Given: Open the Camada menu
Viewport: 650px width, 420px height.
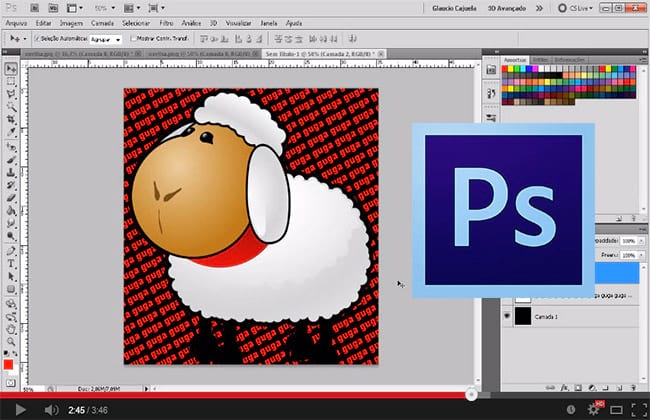Looking at the screenshot, I should (x=102, y=23).
